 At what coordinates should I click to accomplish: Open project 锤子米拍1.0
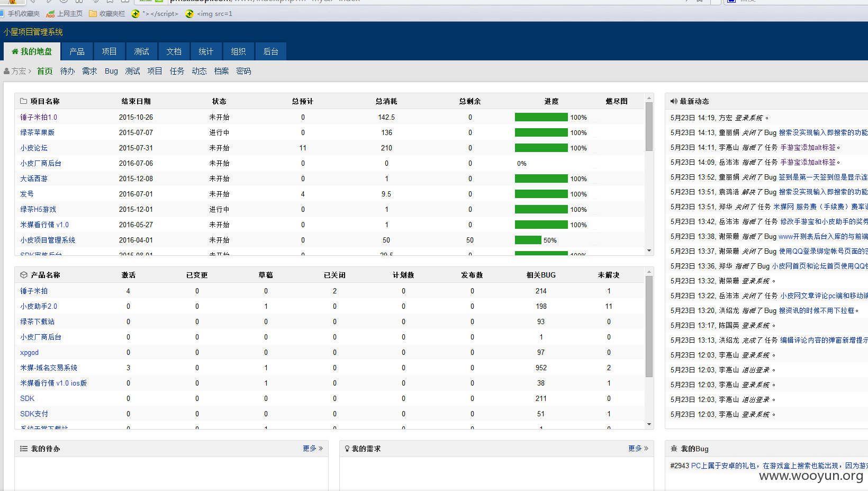[x=39, y=117]
